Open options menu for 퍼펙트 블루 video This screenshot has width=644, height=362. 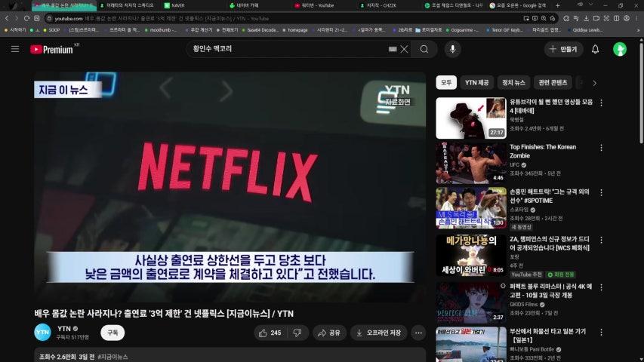[601, 287]
